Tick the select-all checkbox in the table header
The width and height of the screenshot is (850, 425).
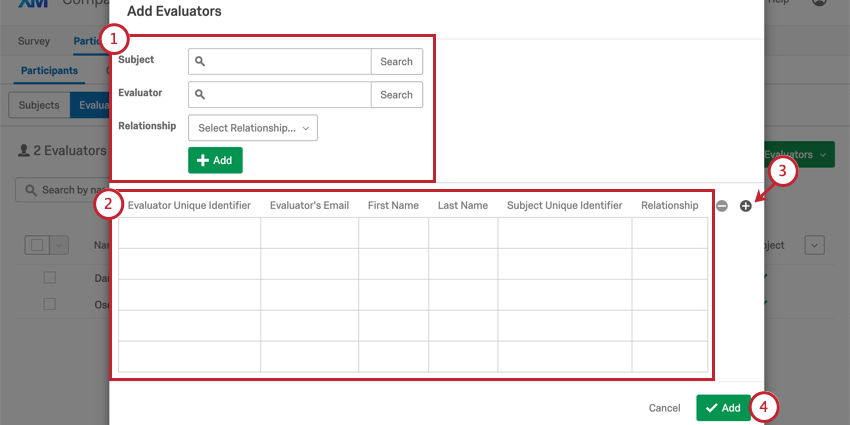(x=37, y=245)
